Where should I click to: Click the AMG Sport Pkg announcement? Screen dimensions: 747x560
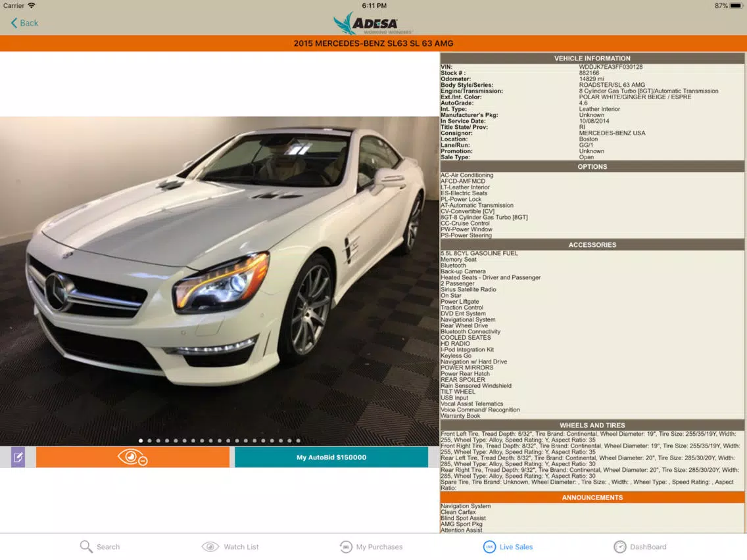point(461,525)
